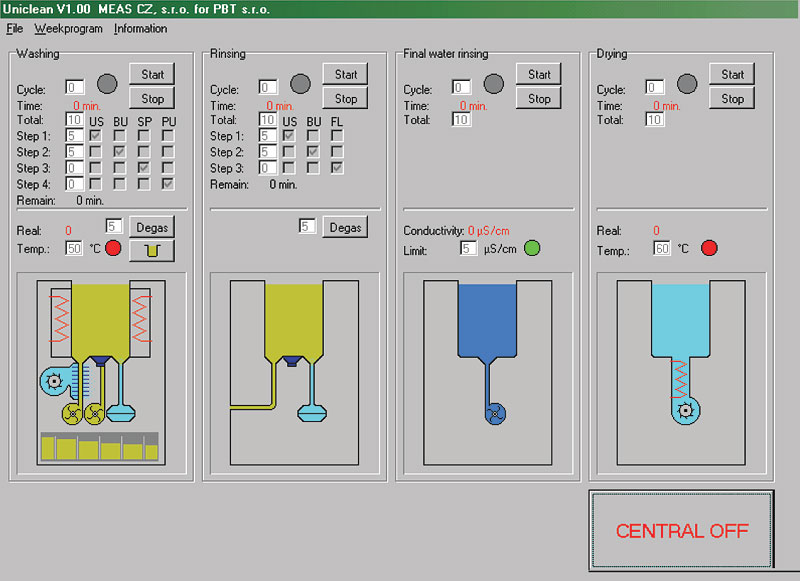Screen dimensions: 800x581
Task: Click the red temperature indicator in Washing
Action: [x=113, y=248]
